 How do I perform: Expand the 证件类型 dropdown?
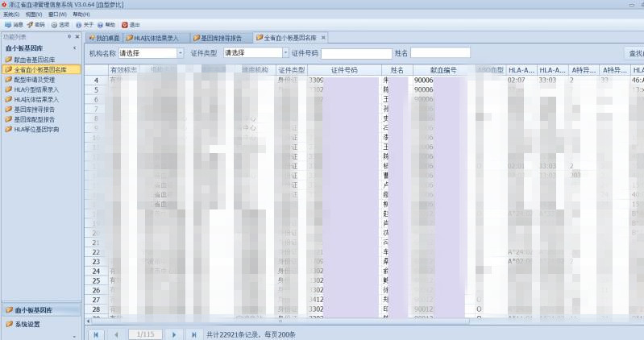(285, 53)
